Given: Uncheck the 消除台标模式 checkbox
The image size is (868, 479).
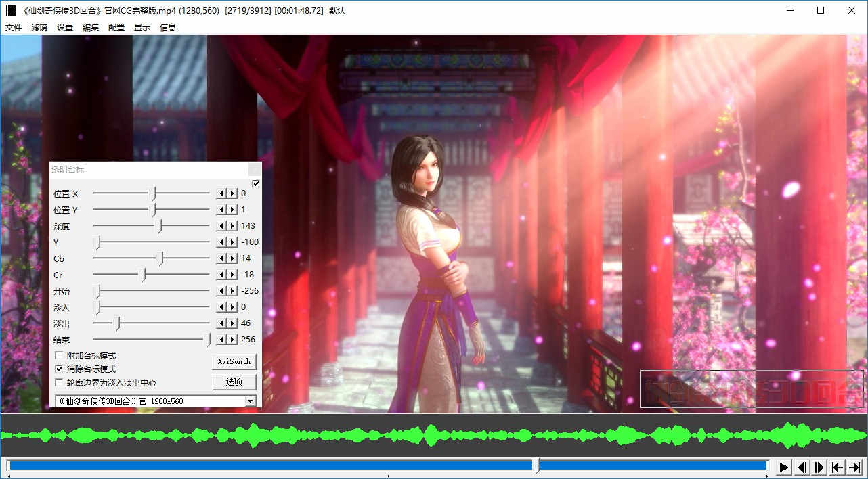Looking at the screenshot, I should point(59,369).
